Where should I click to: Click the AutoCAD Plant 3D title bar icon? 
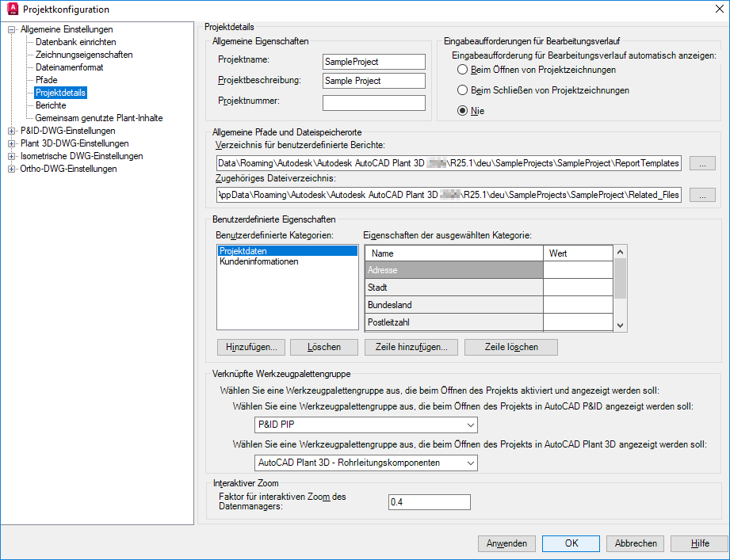pyautogui.click(x=13, y=9)
